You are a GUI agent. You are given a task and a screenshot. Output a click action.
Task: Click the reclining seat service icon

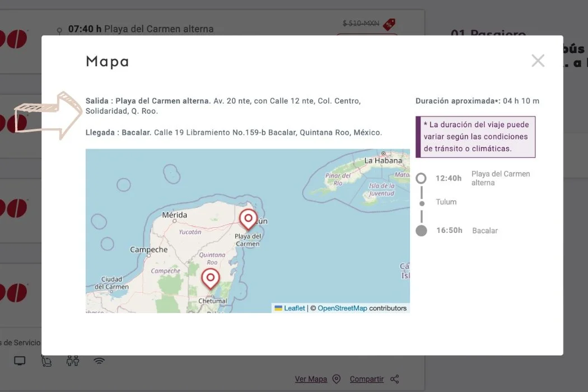(46, 361)
